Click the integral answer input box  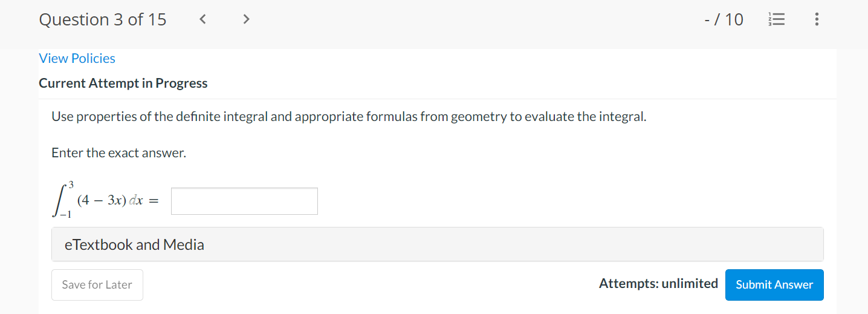244,201
